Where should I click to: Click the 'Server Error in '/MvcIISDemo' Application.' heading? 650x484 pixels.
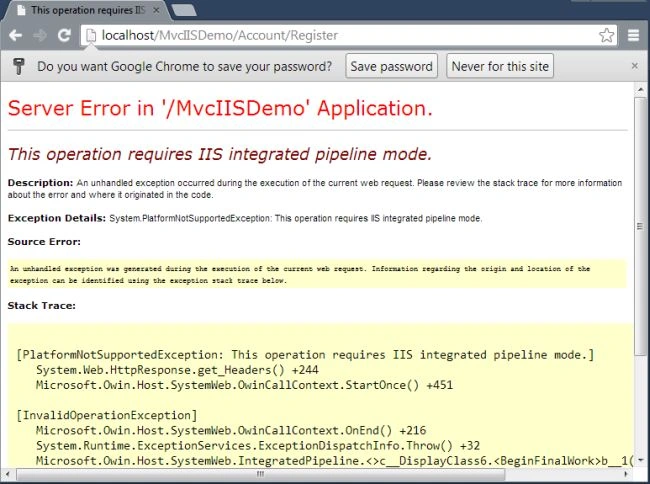[220, 108]
